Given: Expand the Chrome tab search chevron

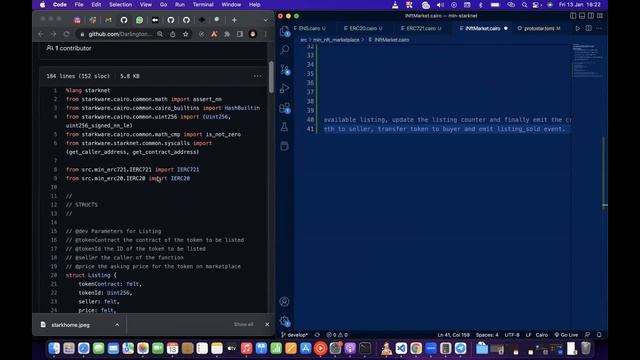Looking at the screenshot, I should pos(266,20).
